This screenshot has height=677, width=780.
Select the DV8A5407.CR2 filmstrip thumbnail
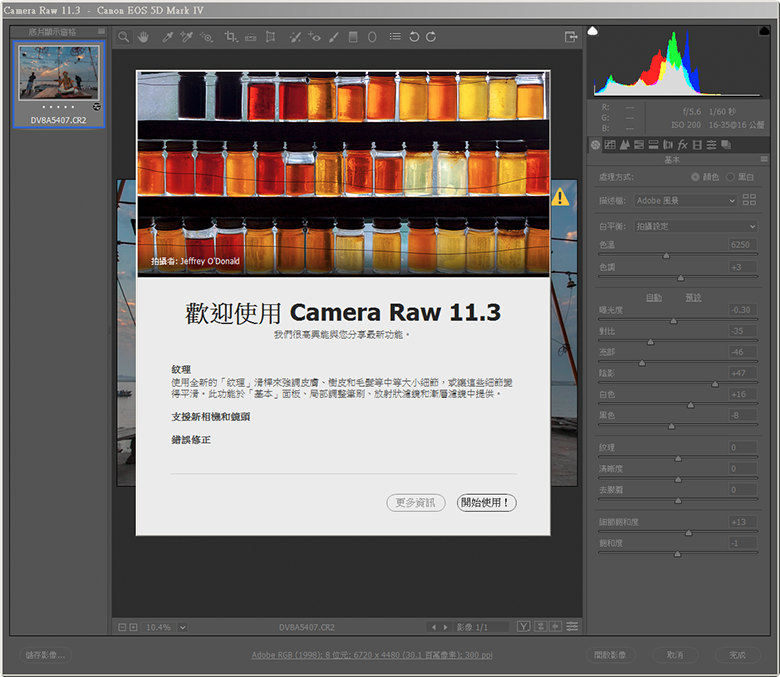(59, 73)
